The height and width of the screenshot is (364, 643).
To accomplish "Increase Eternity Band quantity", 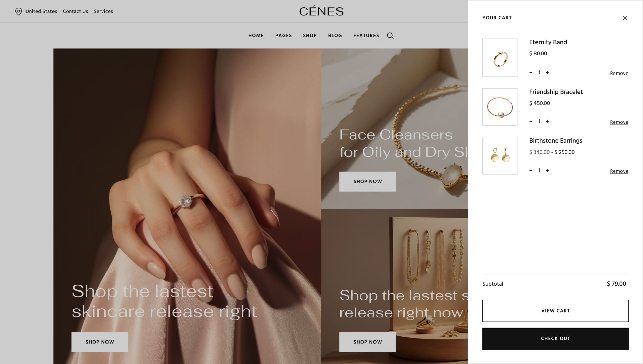I will tap(547, 72).
